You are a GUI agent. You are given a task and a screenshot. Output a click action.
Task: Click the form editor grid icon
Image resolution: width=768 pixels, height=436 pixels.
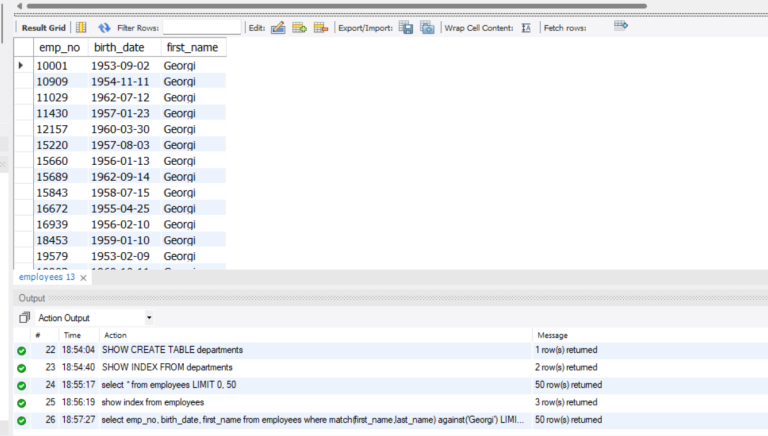pyautogui.click(x=81, y=27)
